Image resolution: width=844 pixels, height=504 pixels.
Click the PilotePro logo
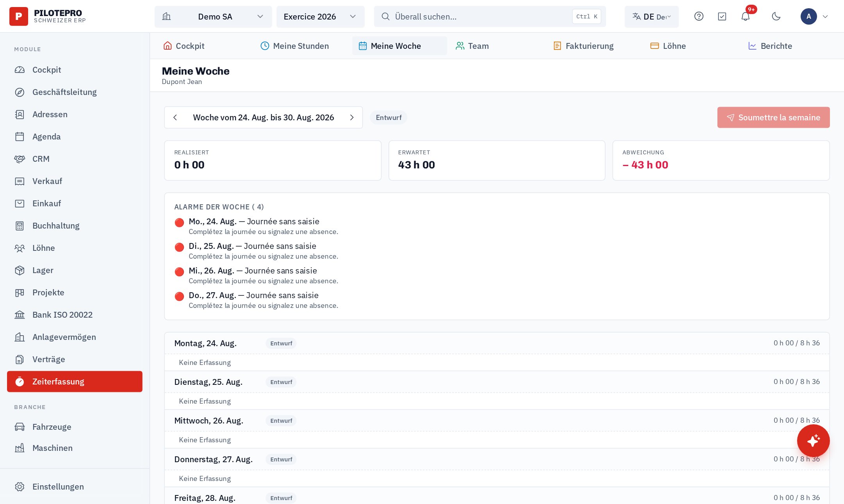click(48, 16)
